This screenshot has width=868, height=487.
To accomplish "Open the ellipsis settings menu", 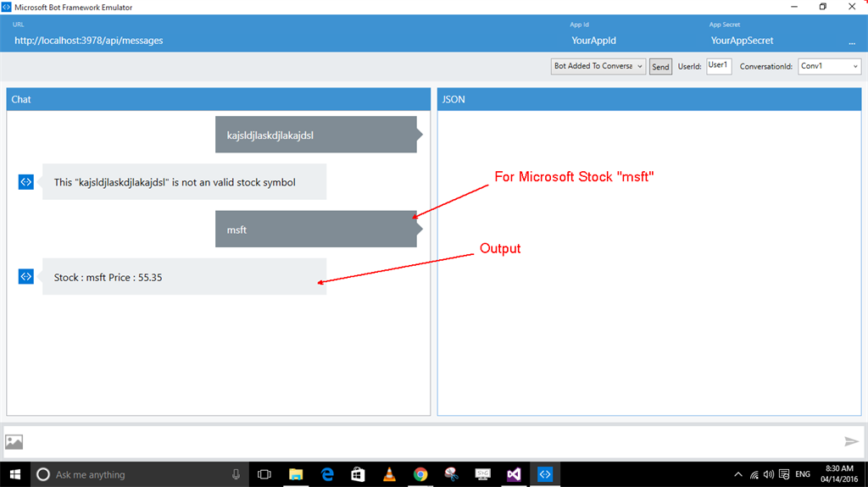I will coord(852,42).
